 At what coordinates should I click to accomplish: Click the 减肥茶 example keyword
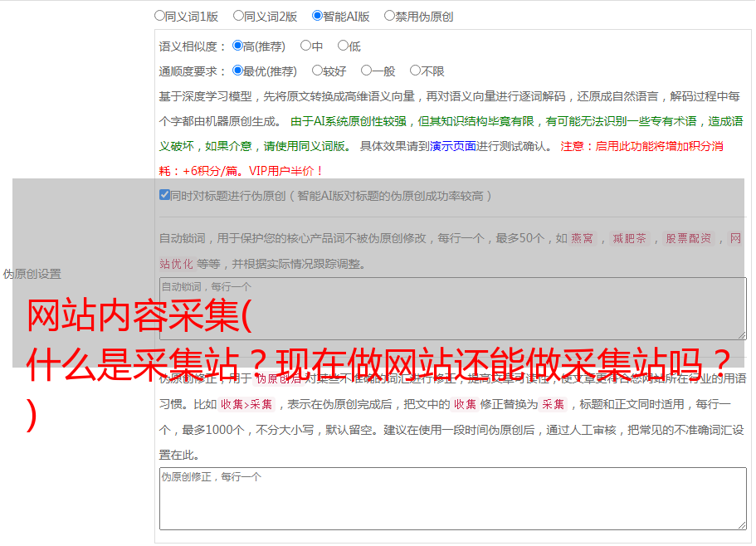point(629,238)
